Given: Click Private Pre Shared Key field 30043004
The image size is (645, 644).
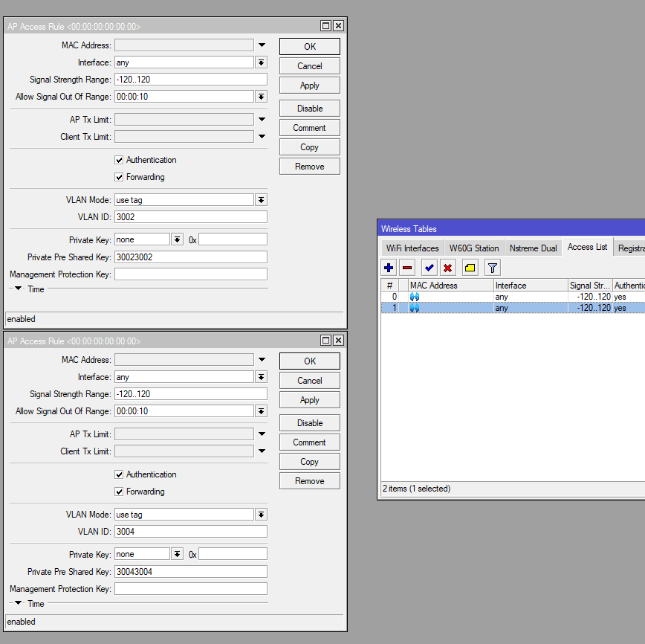Looking at the screenshot, I should (191, 572).
